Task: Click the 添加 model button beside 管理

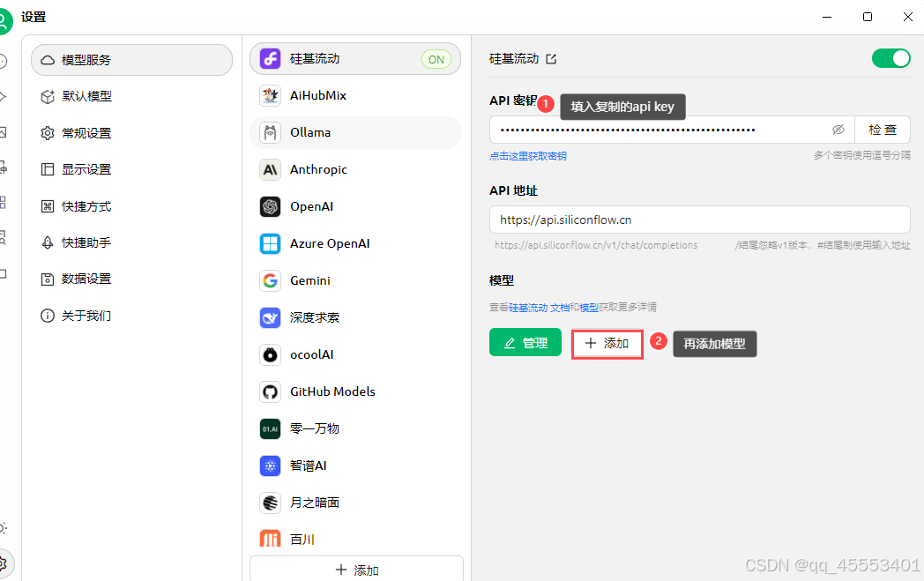Action: point(607,344)
